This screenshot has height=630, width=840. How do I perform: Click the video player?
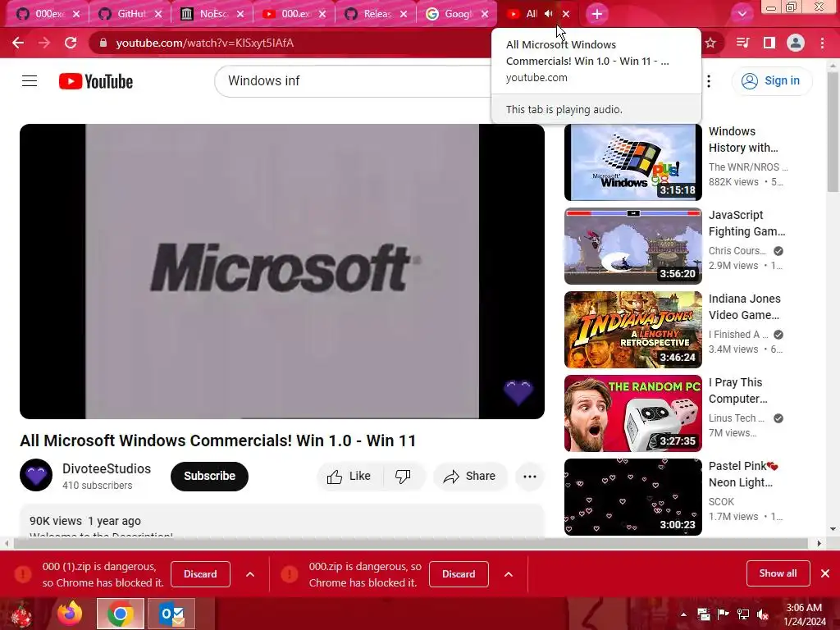(282, 271)
